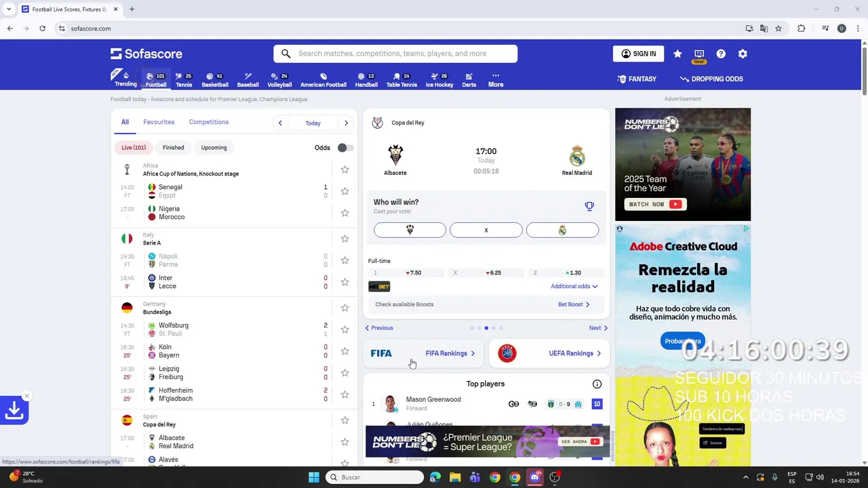Open the Trending sports section
The image size is (868, 488).
tap(125, 79)
